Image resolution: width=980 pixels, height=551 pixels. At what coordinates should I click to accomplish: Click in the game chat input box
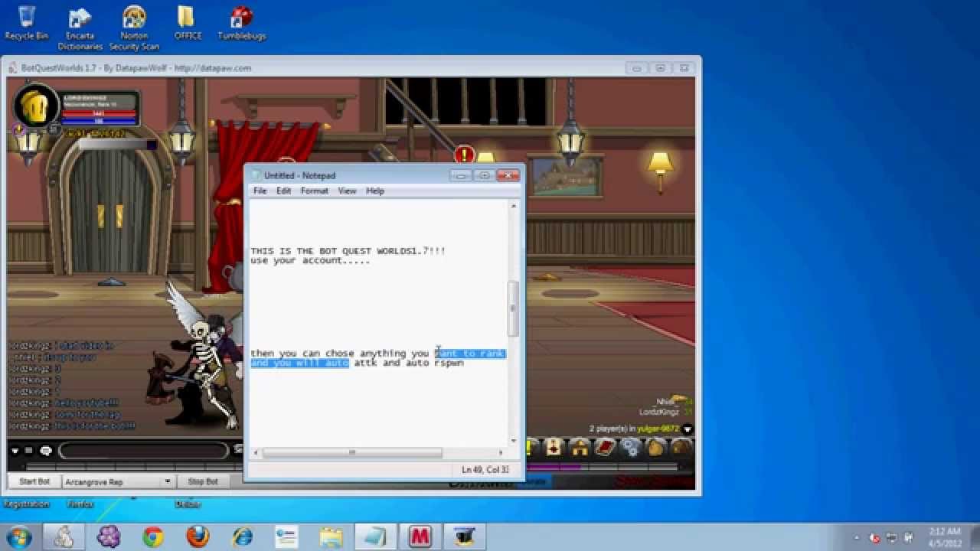(144, 450)
